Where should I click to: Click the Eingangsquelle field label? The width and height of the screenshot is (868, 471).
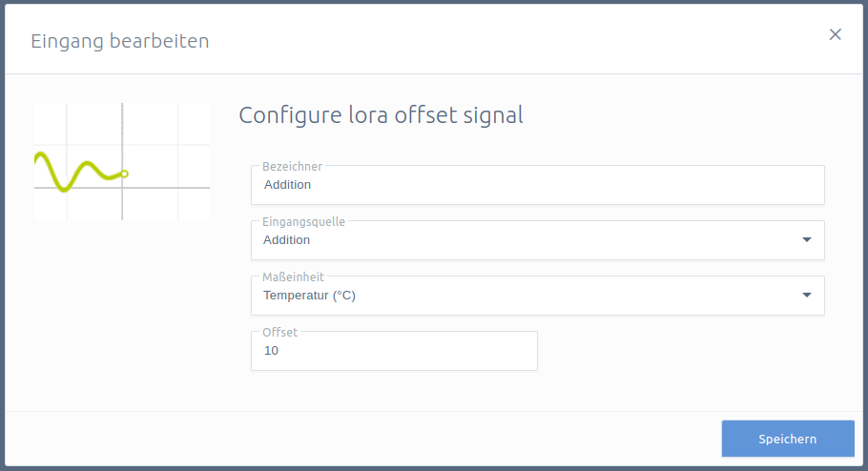click(x=303, y=221)
